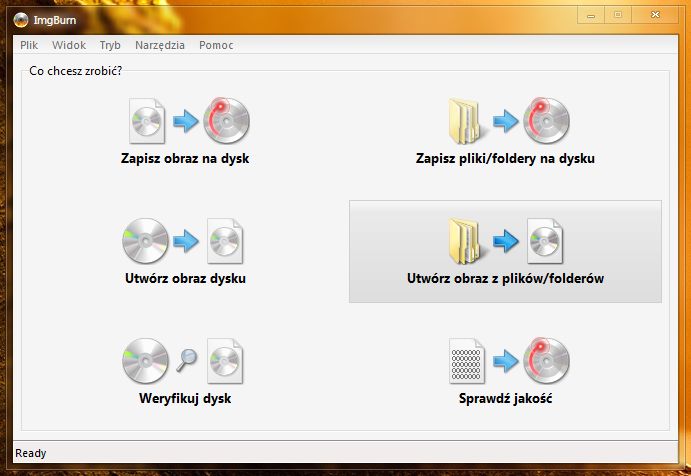Click the 'Ready' status bar text
This screenshot has width=691, height=476.
[30, 453]
